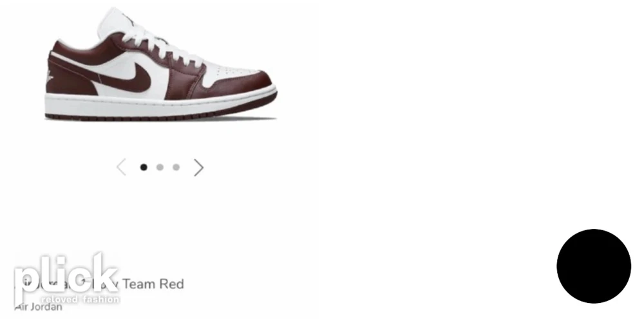Go to the next product image
This screenshot has width=644, height=319.
(x=199, y=167)
